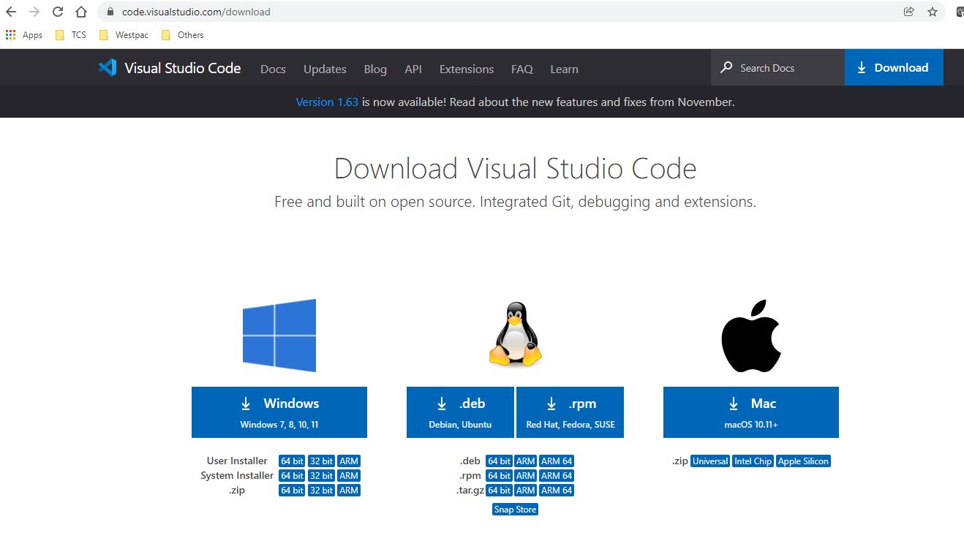
Task: Click the black Apple logo icon
Action: click(x=751, y=336)
